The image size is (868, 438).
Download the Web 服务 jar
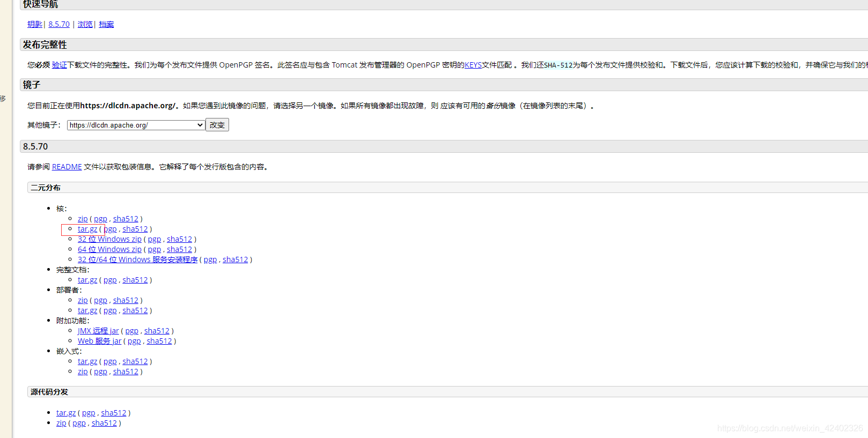(x=100, y=341)
